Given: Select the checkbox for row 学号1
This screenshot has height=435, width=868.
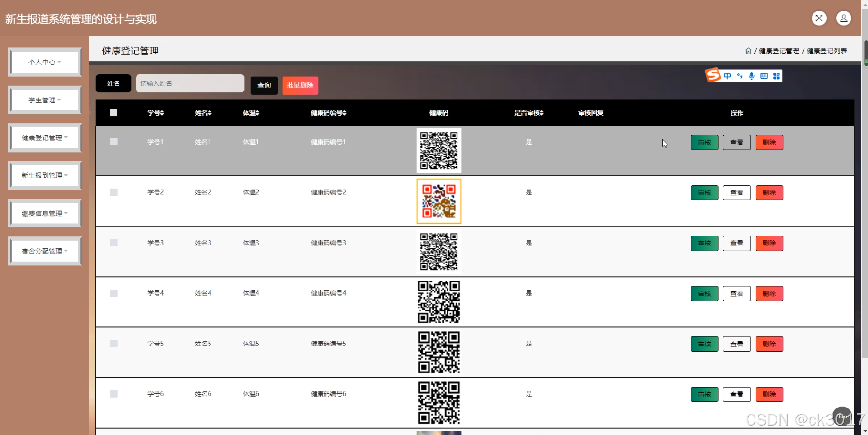Looking at the screenshot, I should pyautogui.click(x=114, y=142).
